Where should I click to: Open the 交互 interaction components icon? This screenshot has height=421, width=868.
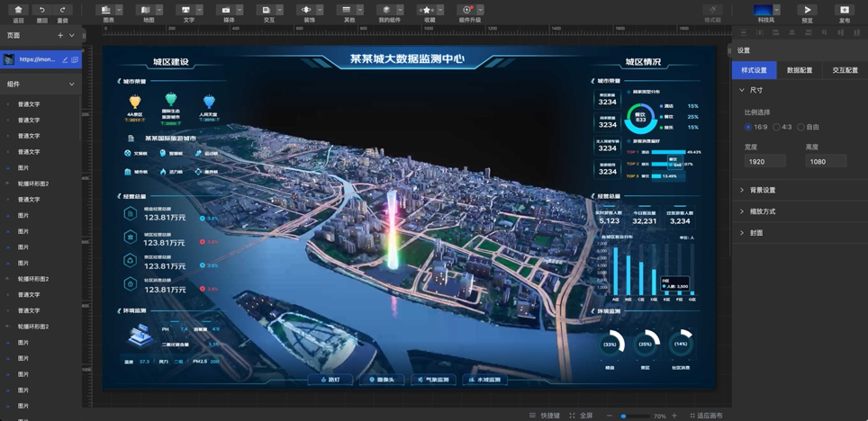pos(267,10)
